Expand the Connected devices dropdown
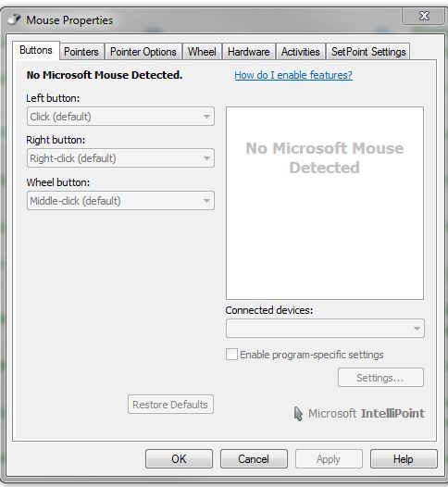This screenshot has height=487, width=448. tap(325, 329)
